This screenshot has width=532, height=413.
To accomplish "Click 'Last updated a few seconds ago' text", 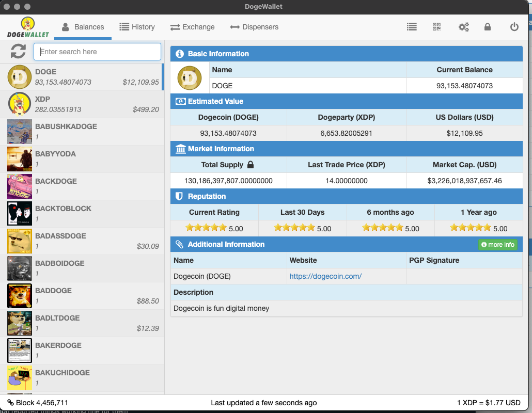I will [263, 403].
